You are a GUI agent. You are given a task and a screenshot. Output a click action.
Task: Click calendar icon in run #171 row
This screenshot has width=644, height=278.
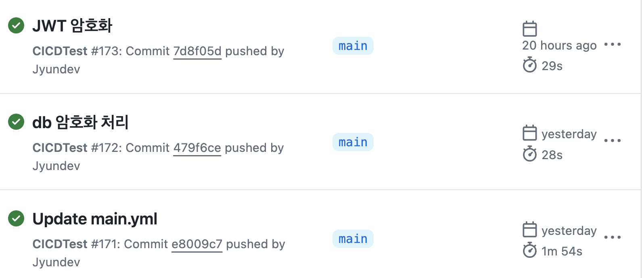[529, 230]
